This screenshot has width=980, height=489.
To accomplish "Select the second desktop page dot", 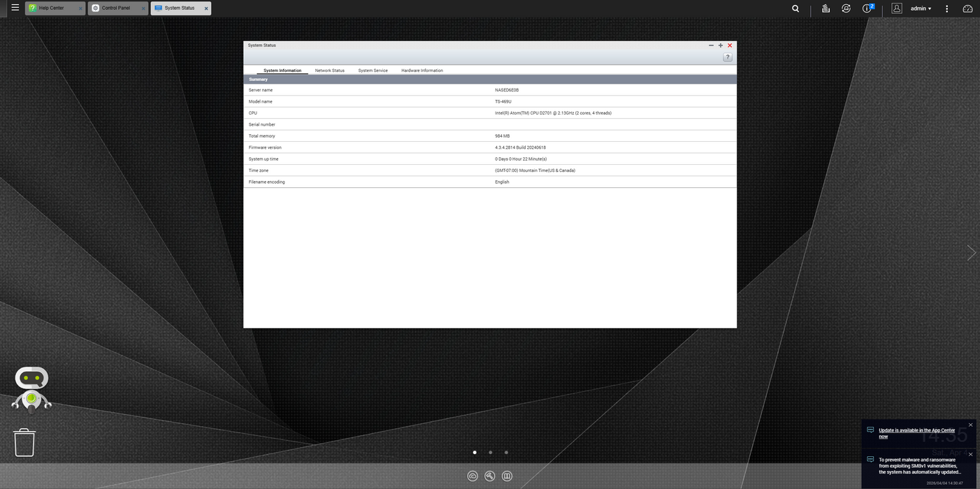I will (491, 453).
